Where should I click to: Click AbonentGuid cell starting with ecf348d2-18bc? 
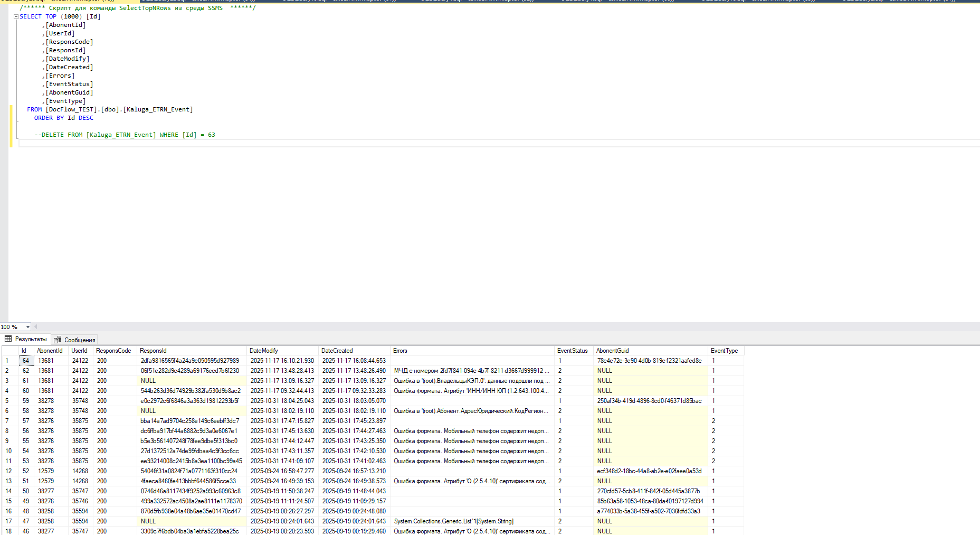pyautogui.click(x=651, y=471)
